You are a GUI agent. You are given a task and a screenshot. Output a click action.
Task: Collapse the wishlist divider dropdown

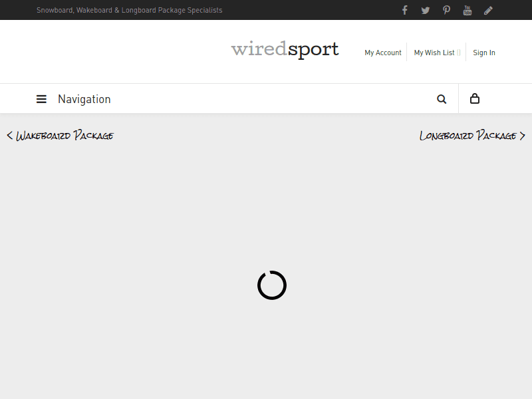coord(460,53)
